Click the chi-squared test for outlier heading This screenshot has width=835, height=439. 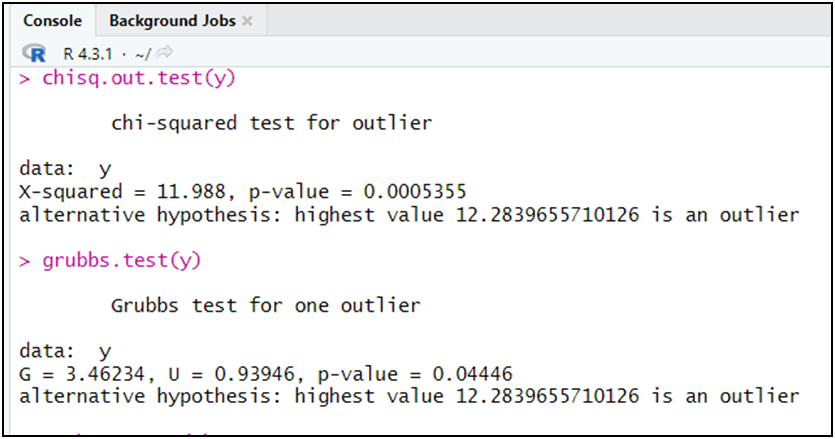coord(271,124)
